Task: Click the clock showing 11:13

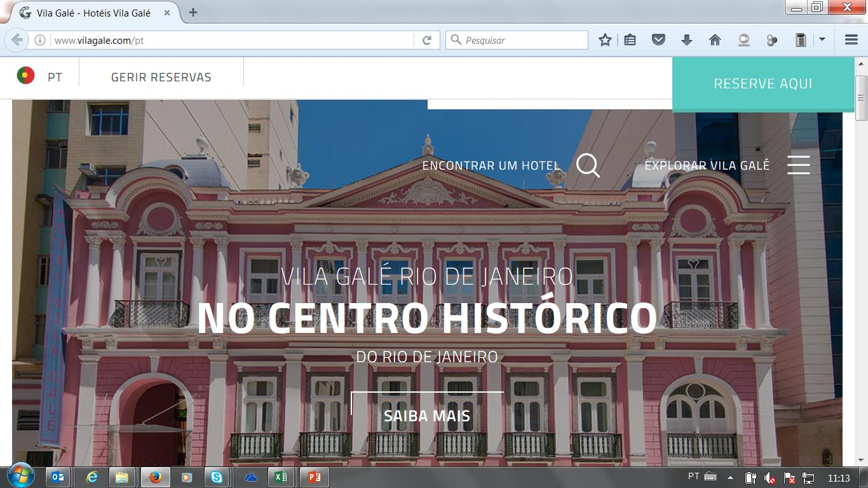Action: [839, 478]
